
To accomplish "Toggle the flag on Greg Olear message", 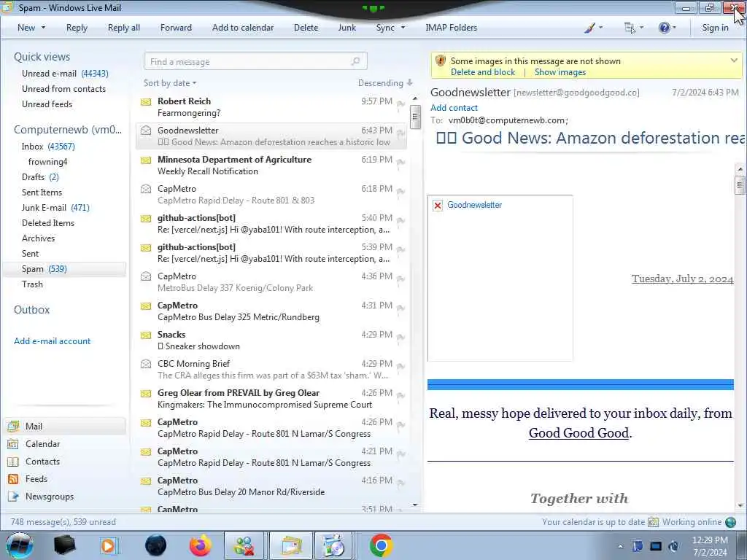I will click(x=400, y=395).
